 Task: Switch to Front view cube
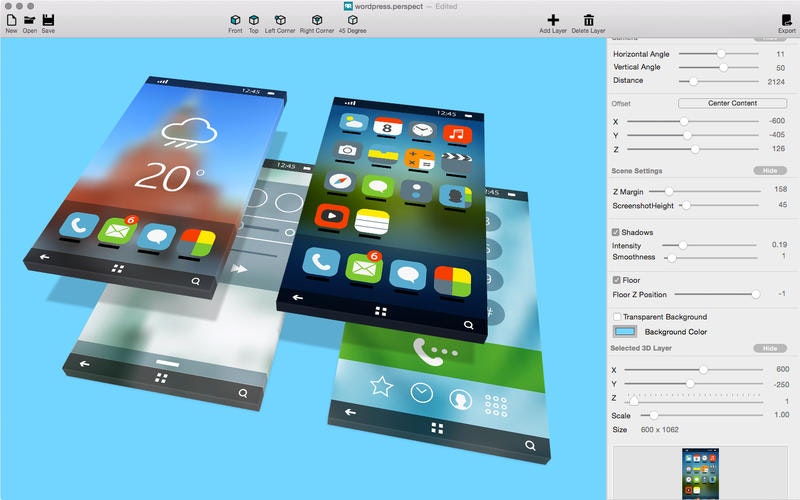point(235,20)
